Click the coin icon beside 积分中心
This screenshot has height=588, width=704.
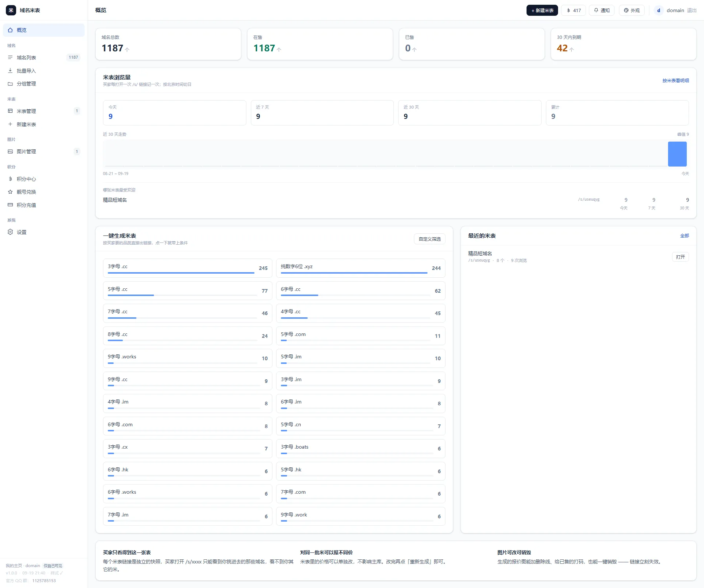(x=10, y=179)
